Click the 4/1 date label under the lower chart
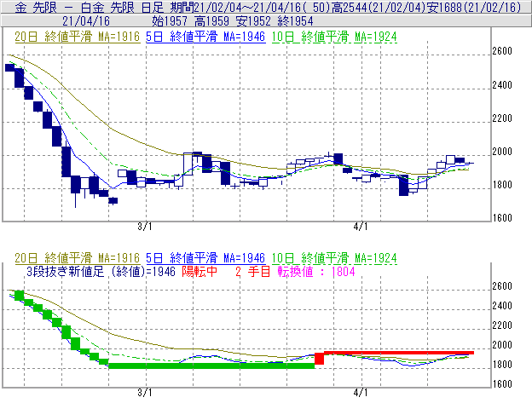Viewport: 532px width, 403px height. (361, 393)
